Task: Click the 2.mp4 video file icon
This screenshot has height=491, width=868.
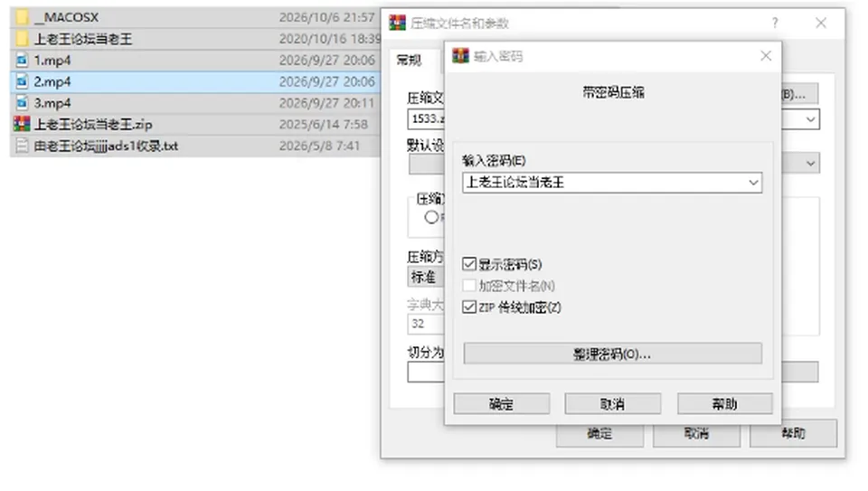Action: click(22, 81)
